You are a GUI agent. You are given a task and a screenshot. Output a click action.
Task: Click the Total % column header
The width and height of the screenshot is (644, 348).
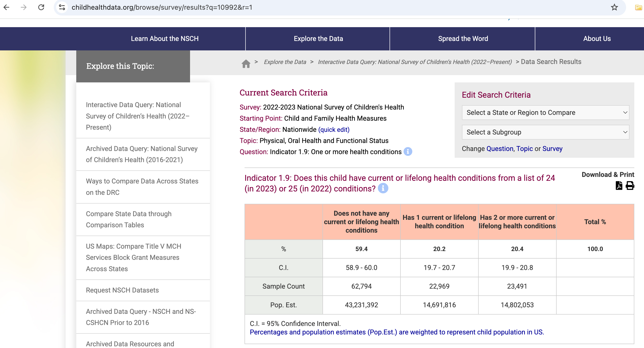pos(595,222)
